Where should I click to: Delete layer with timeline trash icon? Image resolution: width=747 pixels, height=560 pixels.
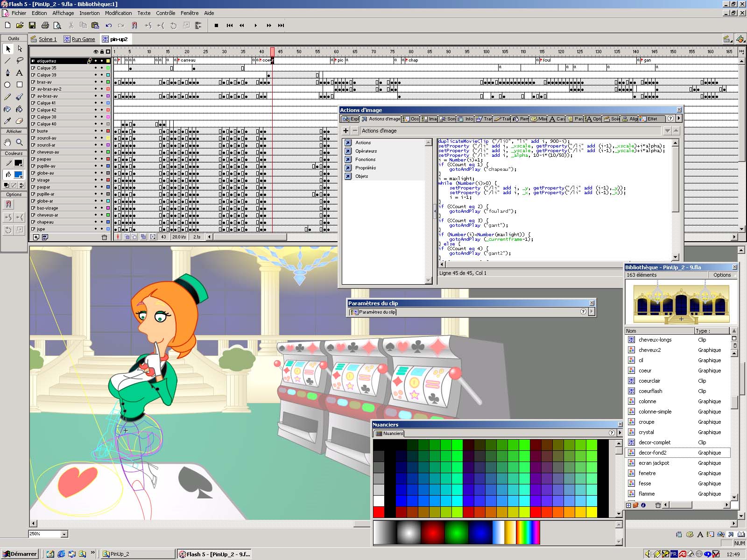[104, 237]
